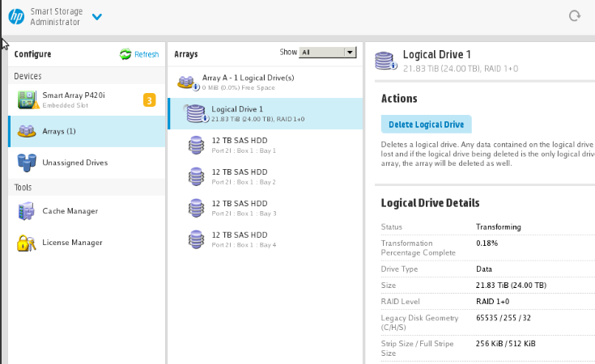Click the Array A icon in Arrays list
The width and height of the screenshot is (595, 364).
point(188,83)
